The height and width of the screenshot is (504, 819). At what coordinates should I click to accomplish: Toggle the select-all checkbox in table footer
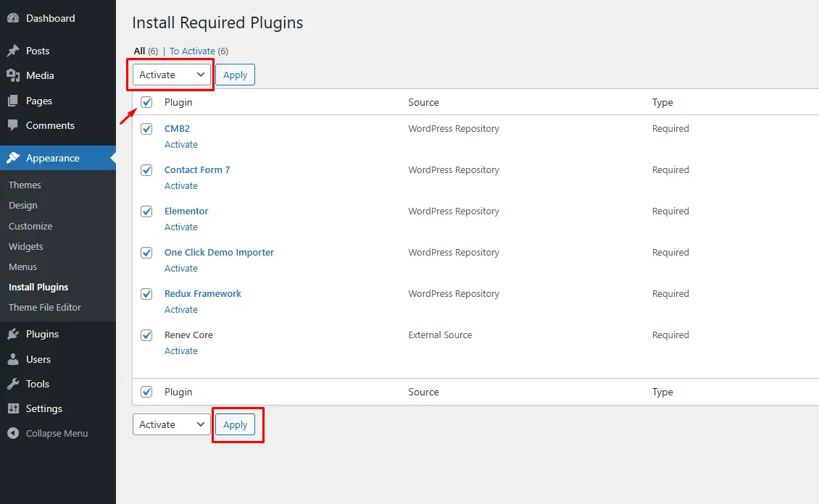click(147, 392)
